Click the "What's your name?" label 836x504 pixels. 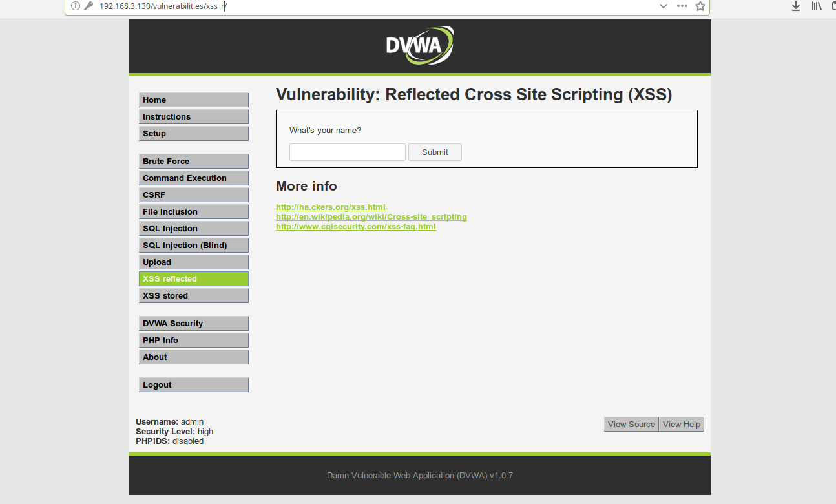(325, 131)
